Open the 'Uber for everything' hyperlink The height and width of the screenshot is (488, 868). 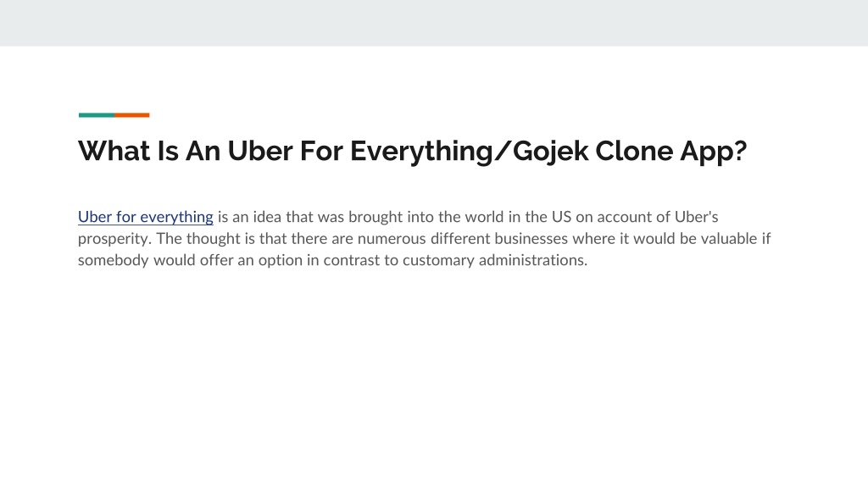146,217
